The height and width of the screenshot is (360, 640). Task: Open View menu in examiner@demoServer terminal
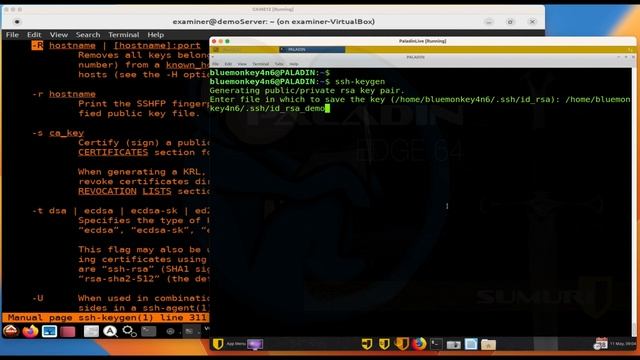coord(59,35)
